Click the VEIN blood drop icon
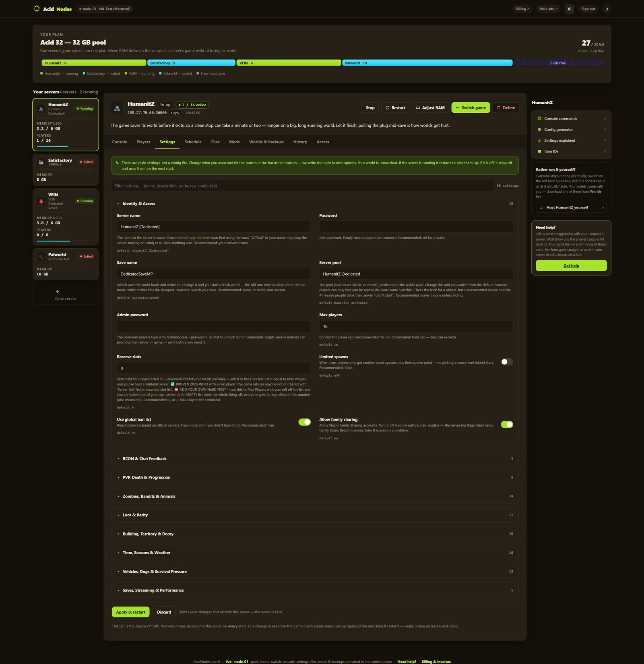Viewport: 644px width, 664px height. point(41,201)
